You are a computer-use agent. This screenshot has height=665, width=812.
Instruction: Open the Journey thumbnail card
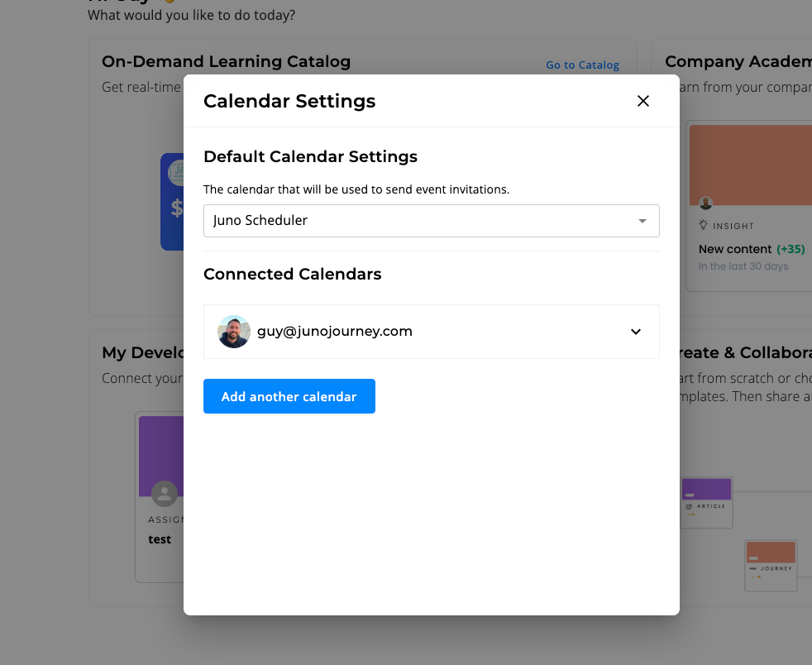771,566
